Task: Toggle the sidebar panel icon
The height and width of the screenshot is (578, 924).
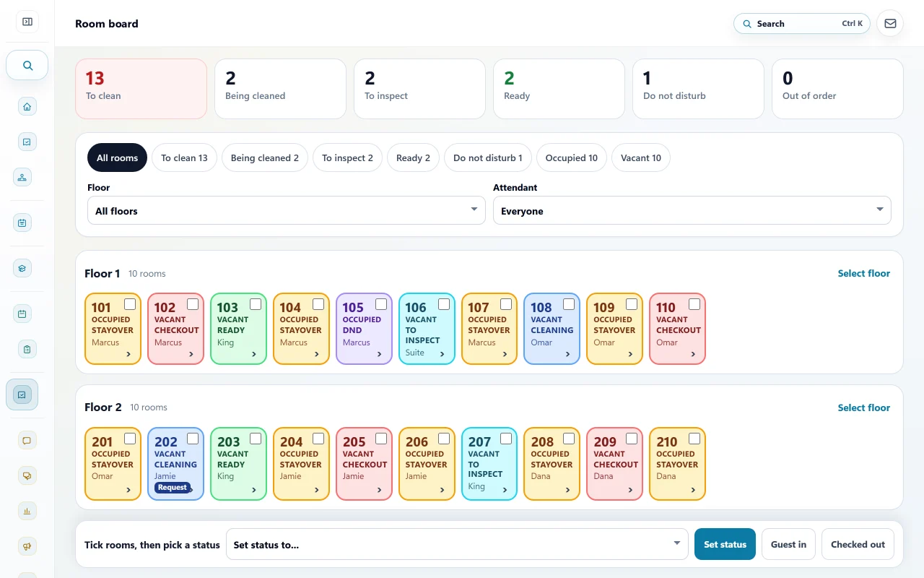Action: point(27,22)
